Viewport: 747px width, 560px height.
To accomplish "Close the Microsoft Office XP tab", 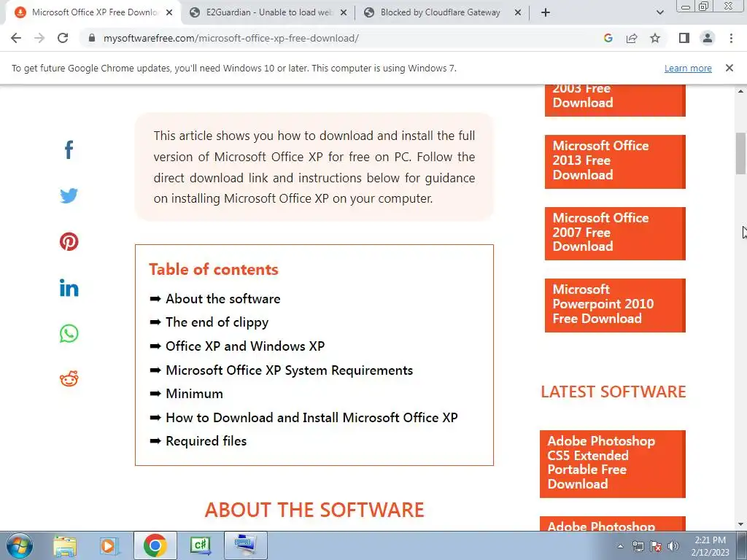I will click(x=169, y=13).
